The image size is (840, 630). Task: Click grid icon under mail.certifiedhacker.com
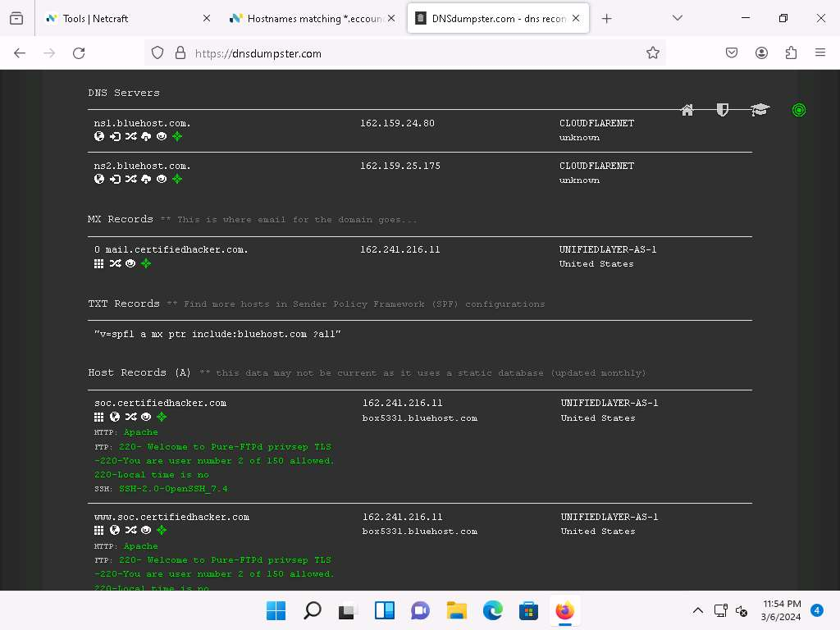tap(99, 263)
